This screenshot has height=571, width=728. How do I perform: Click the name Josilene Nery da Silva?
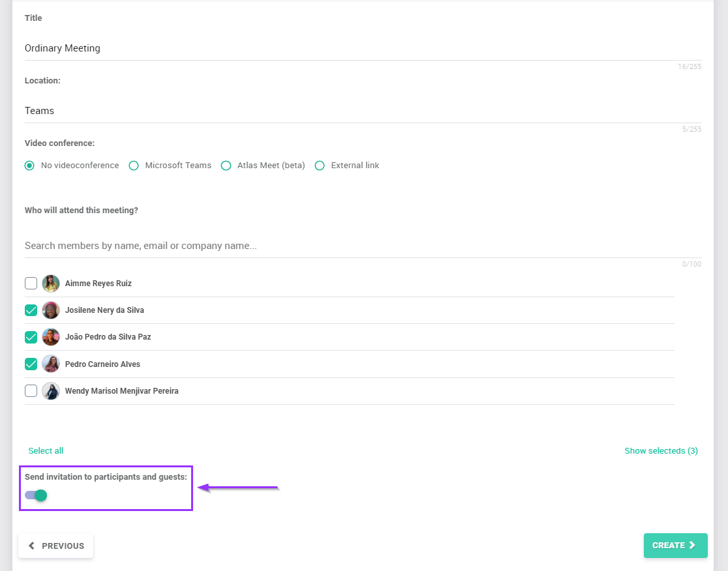pos(104,310)
